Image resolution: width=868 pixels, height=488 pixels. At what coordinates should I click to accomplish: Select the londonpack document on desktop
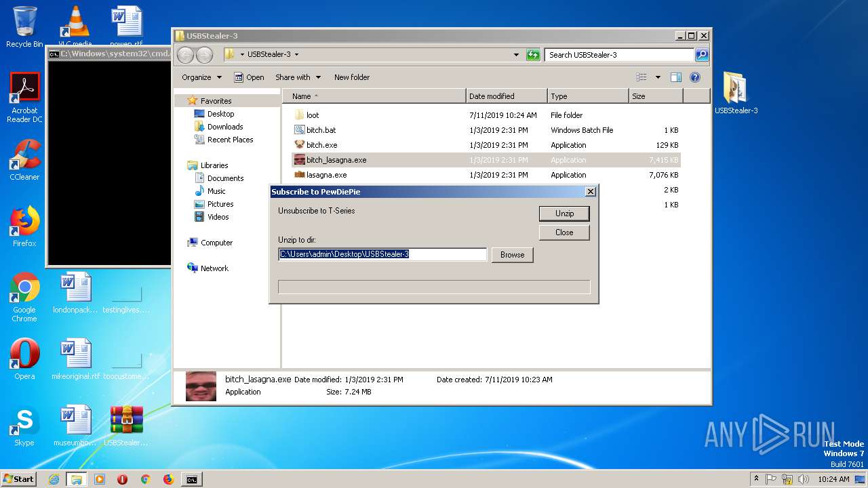[75, 293]
